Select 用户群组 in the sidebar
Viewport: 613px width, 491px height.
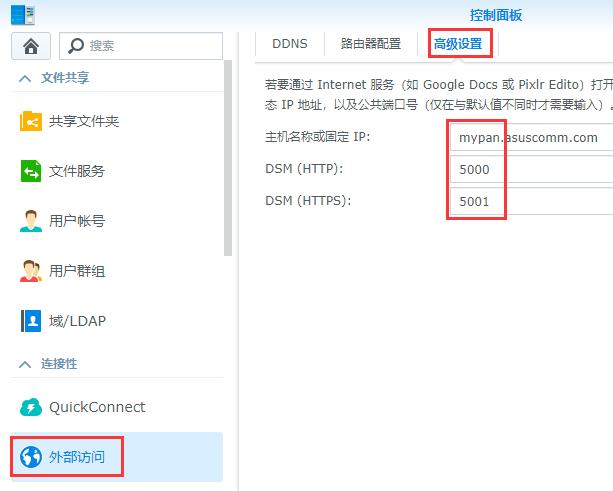(117, 271)
